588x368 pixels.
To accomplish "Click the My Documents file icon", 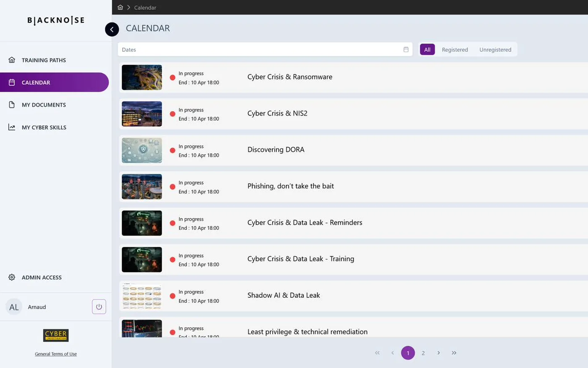I will 12,105.
